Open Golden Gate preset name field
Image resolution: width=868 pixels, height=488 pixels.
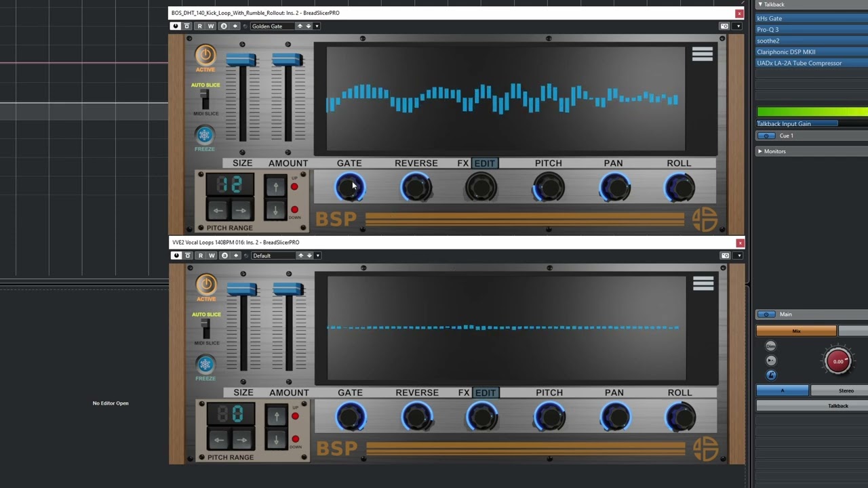coord(273,26)
